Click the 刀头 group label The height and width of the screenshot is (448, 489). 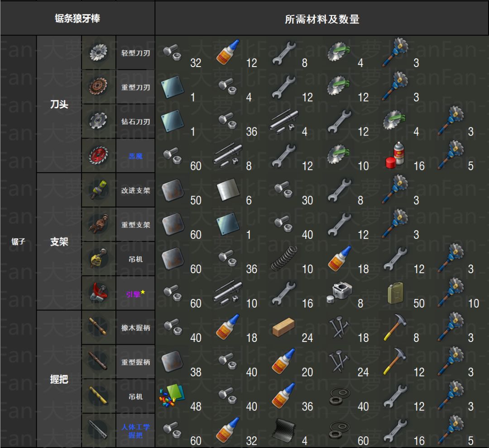(59, 104)
